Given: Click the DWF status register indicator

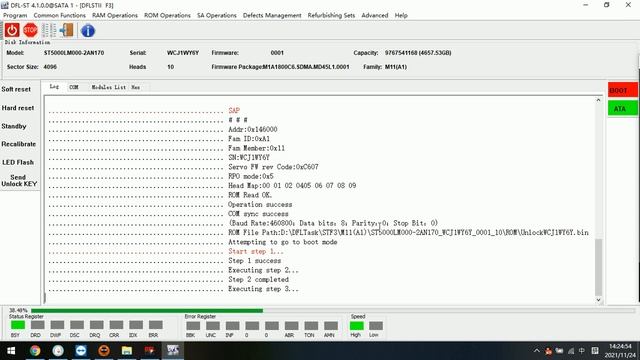Looking at the screenshot, I should [57, 325].
